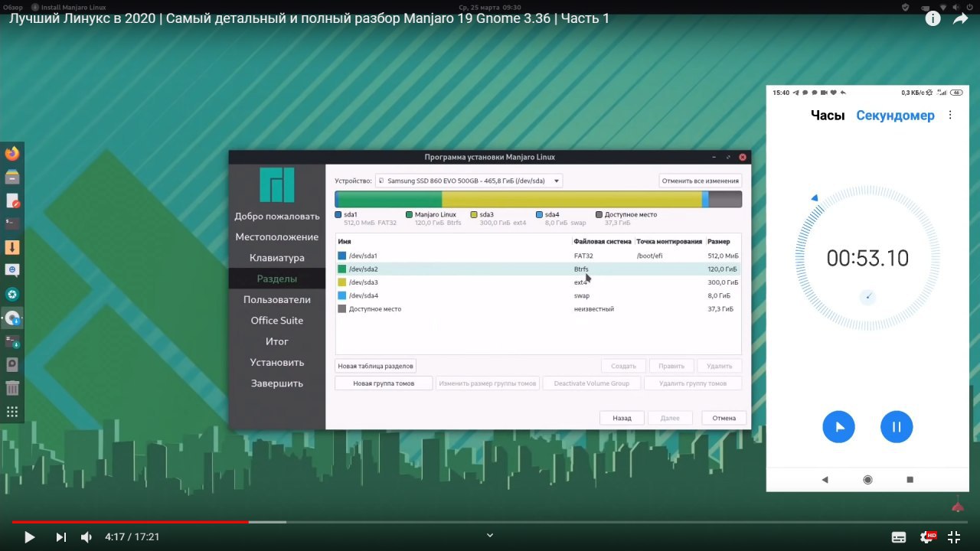Click the Точка монтирования column header

670,242
